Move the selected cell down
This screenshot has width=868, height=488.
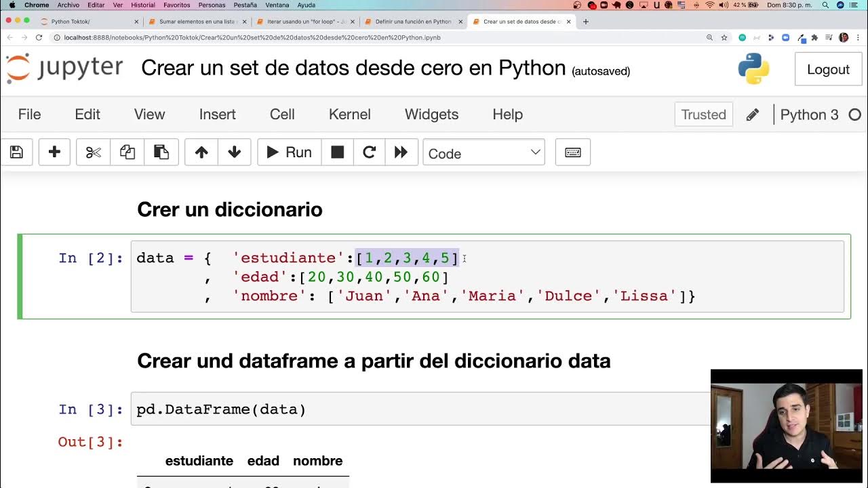click(235, 152)
